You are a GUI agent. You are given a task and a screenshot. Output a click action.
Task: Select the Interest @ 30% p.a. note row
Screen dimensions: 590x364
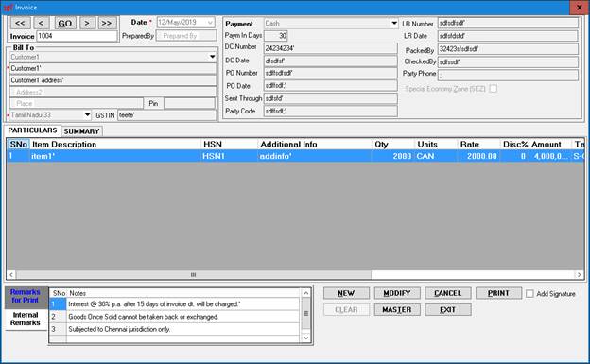[183, 304]
